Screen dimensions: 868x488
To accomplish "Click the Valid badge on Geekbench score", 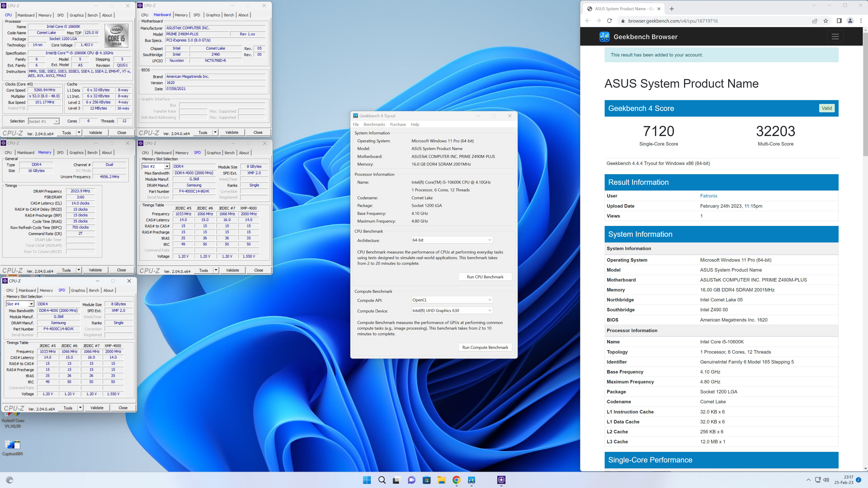I will coord(827,108).
